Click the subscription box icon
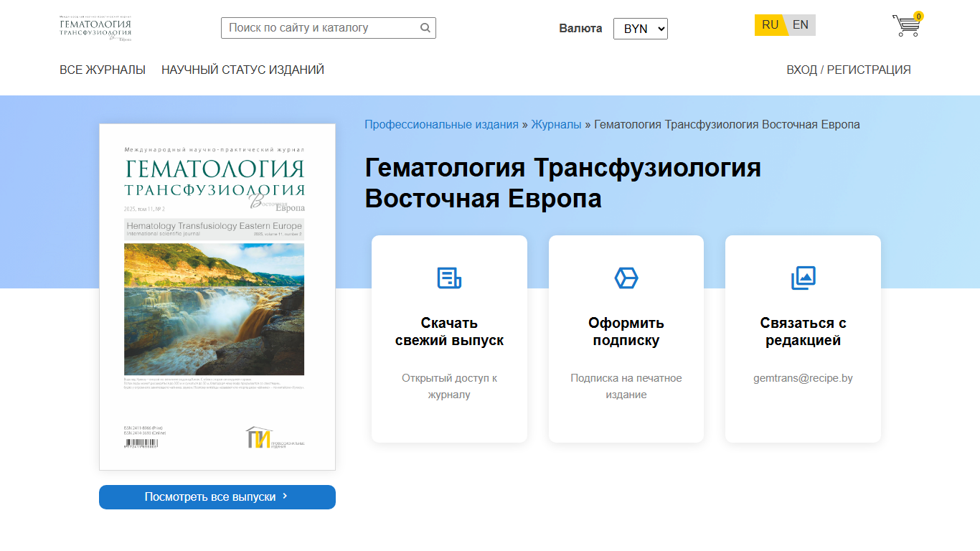The image size is (980, 551). click(x=626, y=278)
